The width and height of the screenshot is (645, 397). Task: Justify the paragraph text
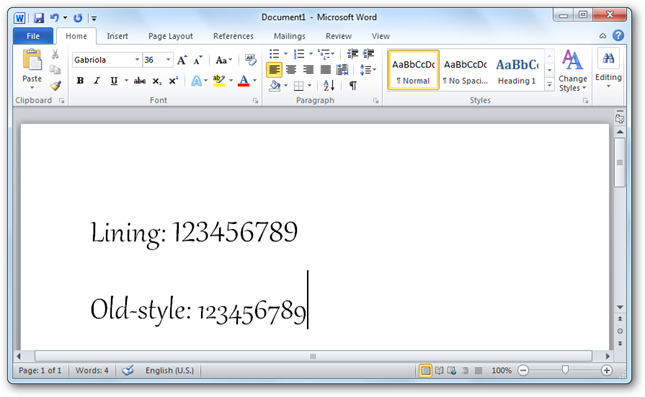coord(325,70)
